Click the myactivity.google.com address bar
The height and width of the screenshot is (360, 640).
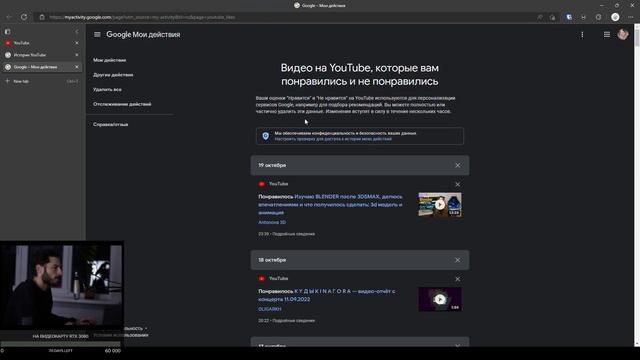tap(286, 17)
